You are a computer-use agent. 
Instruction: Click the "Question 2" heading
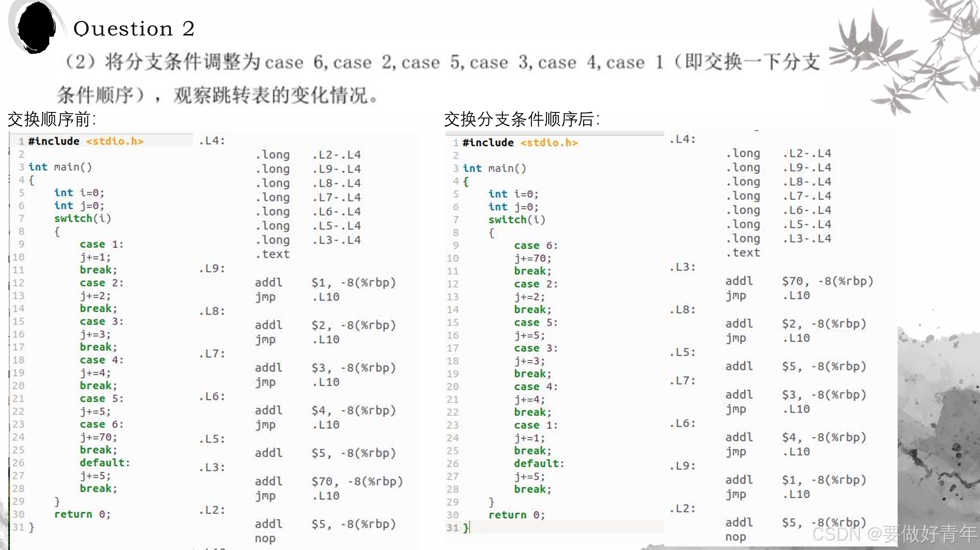134,29
